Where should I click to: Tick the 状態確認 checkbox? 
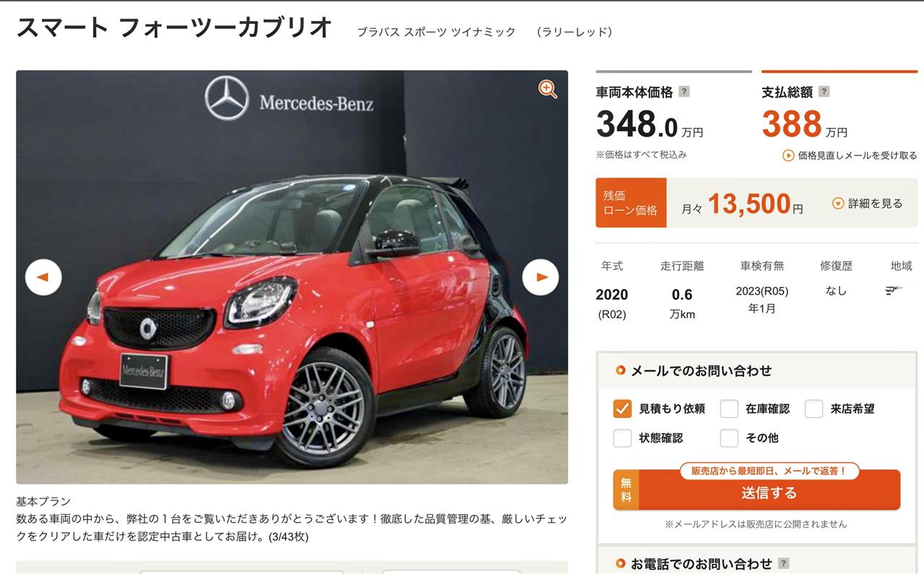622,438
